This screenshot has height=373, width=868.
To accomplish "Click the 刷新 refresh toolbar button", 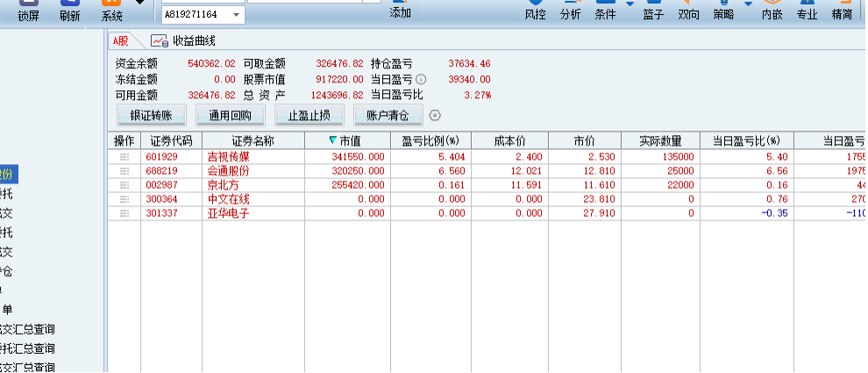I will click(x=70, y=11).
